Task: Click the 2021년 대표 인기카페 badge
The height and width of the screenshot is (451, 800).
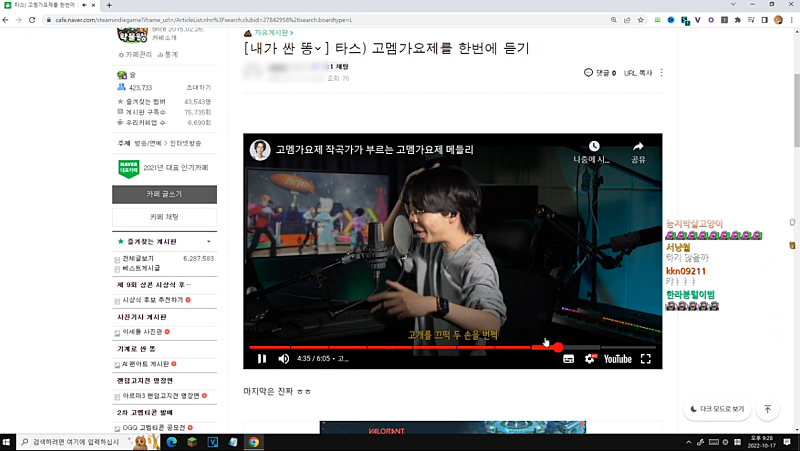Action: [163, 168]
